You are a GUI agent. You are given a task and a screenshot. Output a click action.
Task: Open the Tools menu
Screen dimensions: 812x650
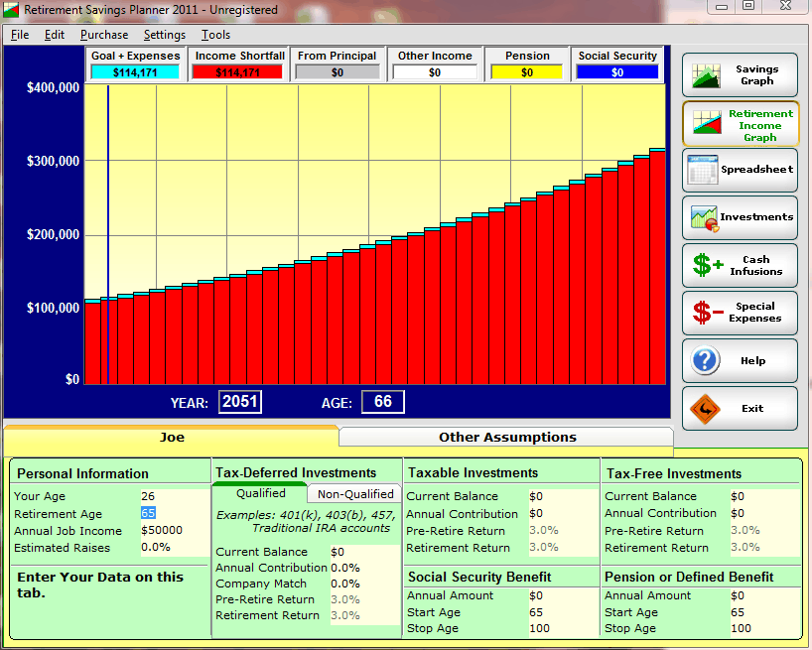(215, 35)
